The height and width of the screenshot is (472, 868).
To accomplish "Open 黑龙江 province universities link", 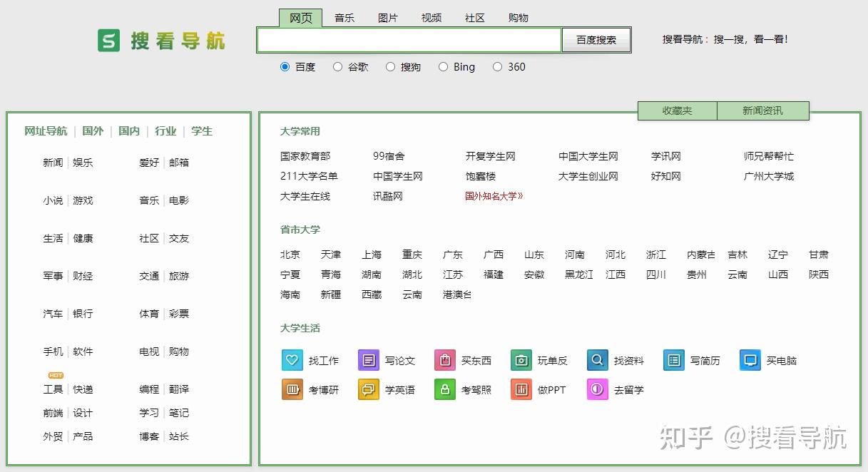I will 579,275.
